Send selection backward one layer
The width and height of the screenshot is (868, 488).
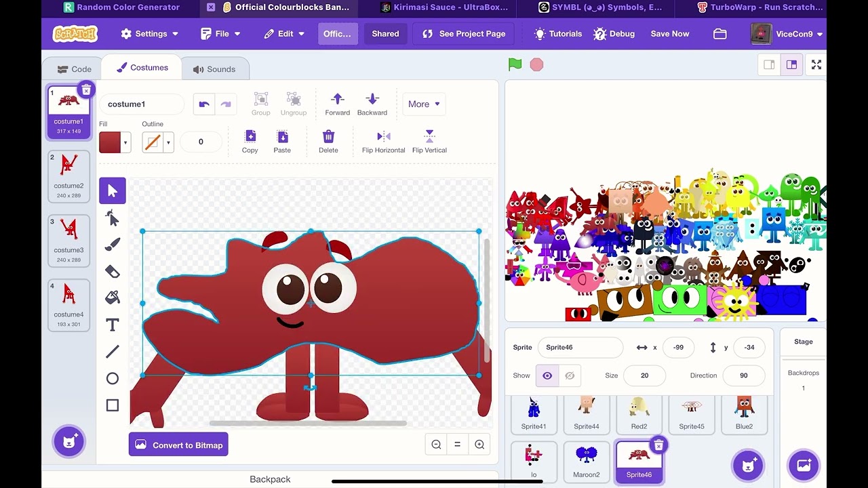[372, 104]
